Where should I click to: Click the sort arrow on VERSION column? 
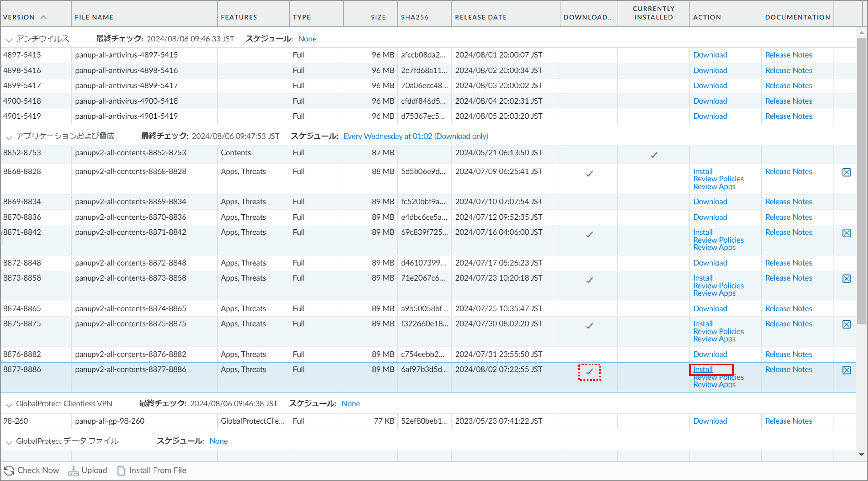point(43,17)
